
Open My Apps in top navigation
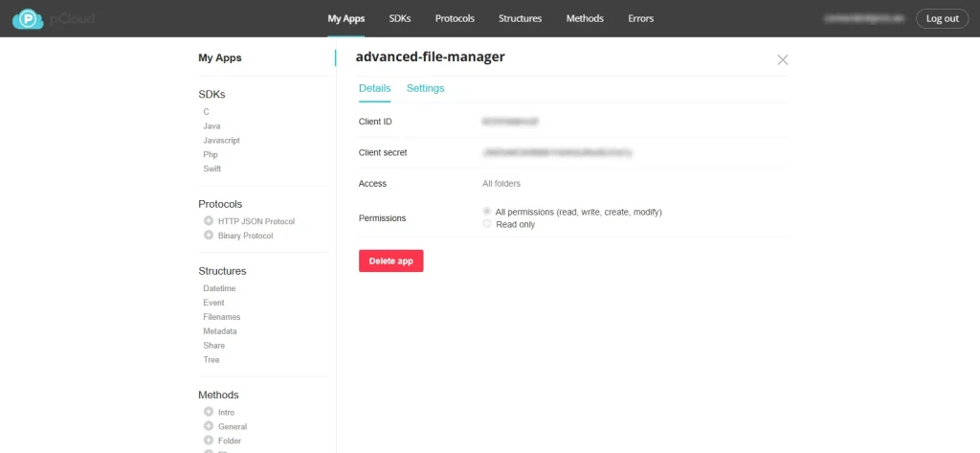[345, 19]
